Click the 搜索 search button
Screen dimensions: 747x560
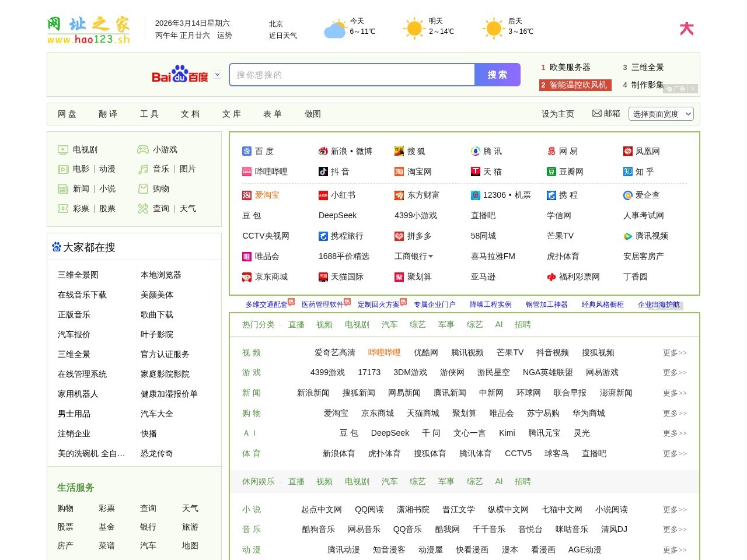[x=497, y=75]
